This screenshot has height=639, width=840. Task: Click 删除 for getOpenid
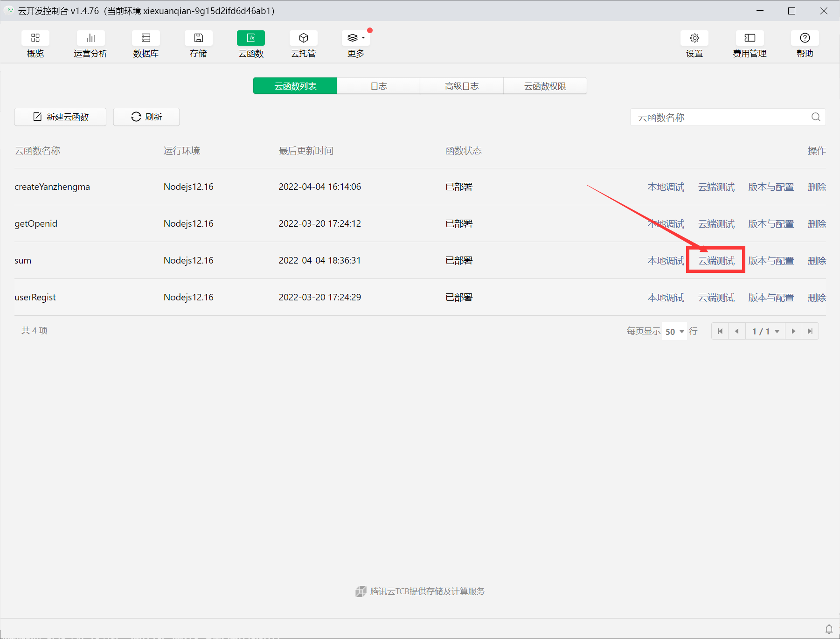pyautogui.click(x=817, y=224)
